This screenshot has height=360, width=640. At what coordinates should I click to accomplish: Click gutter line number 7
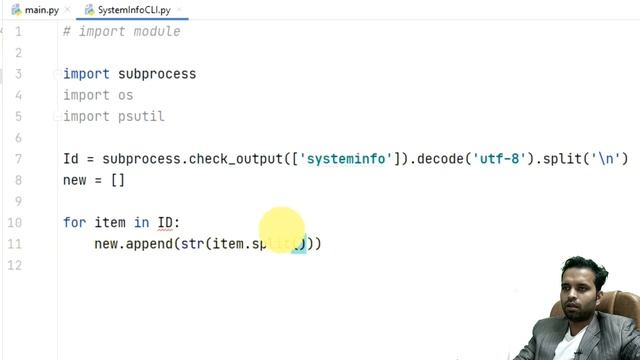pyautogui.click(x=18, y=159)
